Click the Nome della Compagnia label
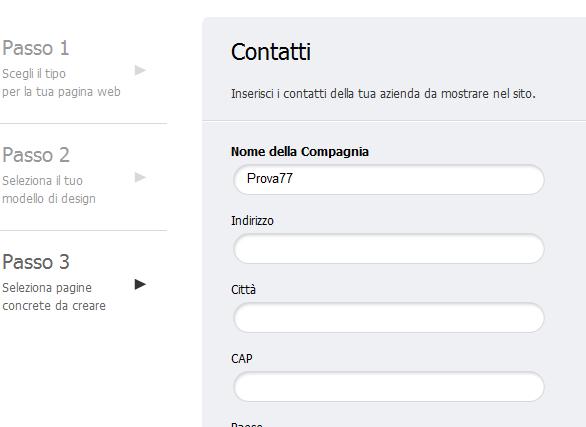The image size is (586, 427). coord(300,152)
